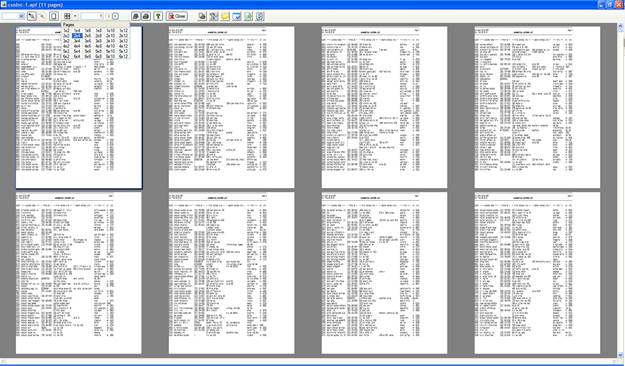Click the Close preview button
The height and width of the screenshot is (366, 625).
tap(177, 16)
